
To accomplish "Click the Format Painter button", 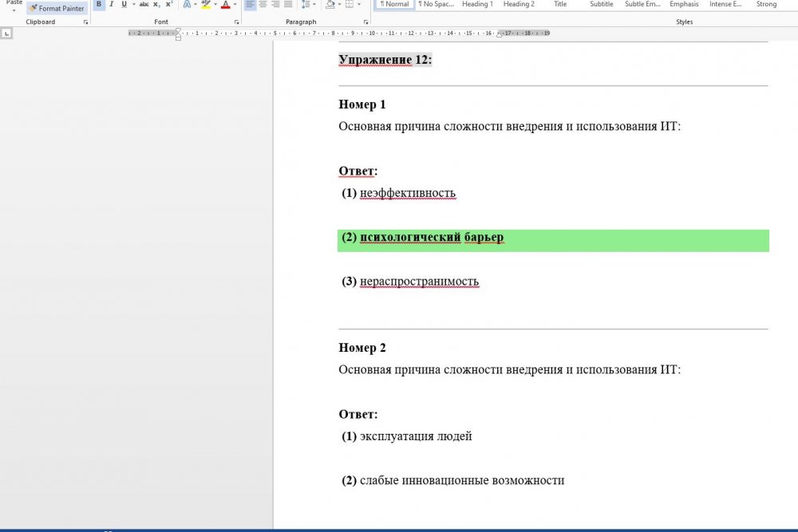I will click(x=57, y=8).
